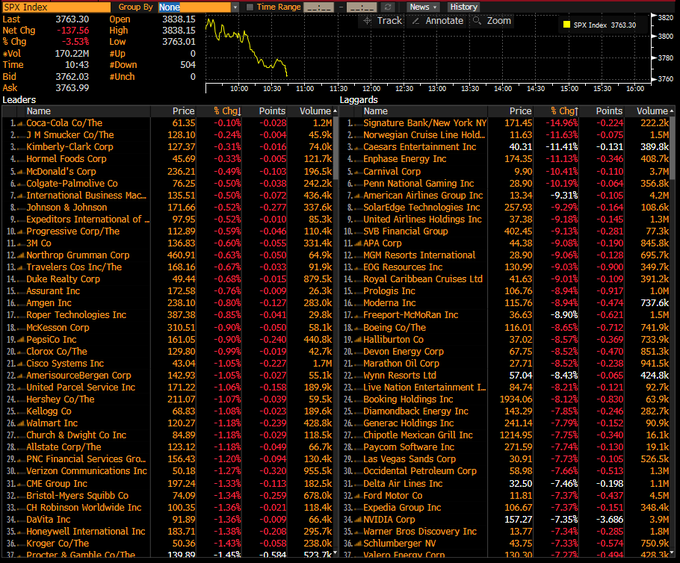Click the Net Chg value -137.56
Viewport: 680px width, 563px height.
73,30
